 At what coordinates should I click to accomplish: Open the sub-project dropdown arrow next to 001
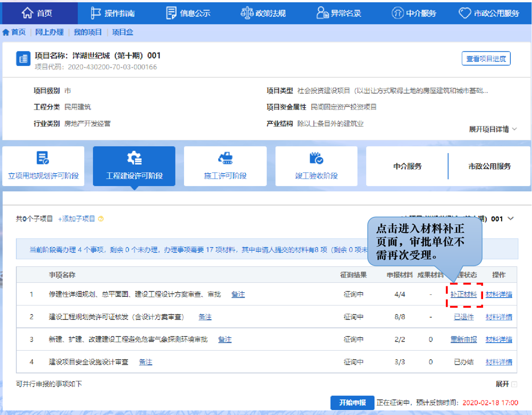tap(511, 218)
